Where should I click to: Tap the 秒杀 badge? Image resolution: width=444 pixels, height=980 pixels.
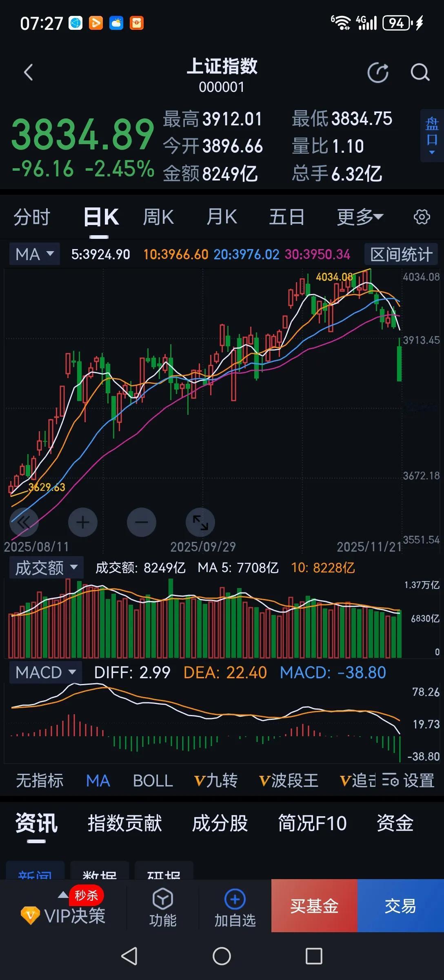pos(87,895)
